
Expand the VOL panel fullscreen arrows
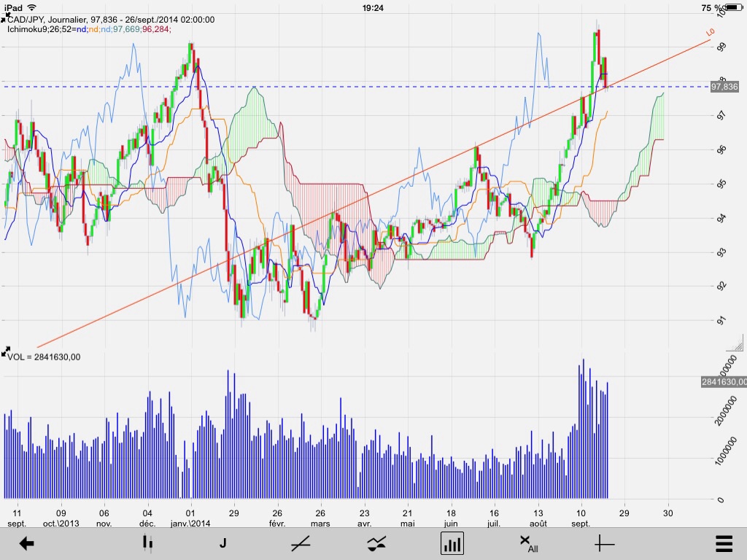tap(5, 352)
